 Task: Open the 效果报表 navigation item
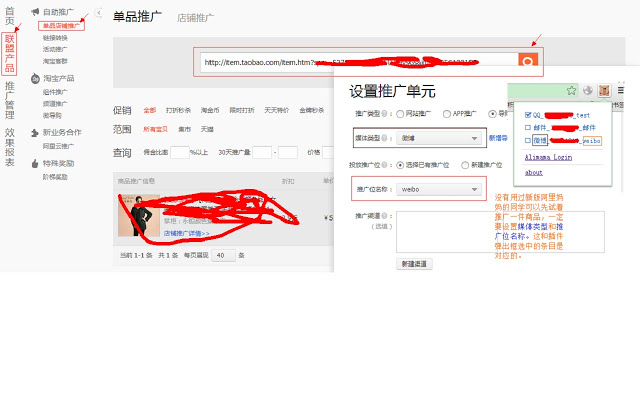(x=9, y=147)
